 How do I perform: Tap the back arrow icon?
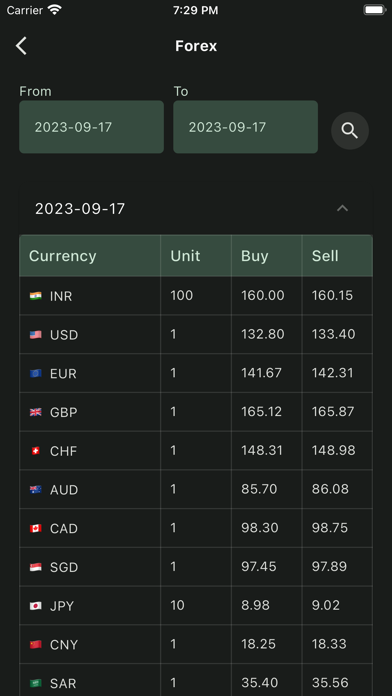pos(21,46)
